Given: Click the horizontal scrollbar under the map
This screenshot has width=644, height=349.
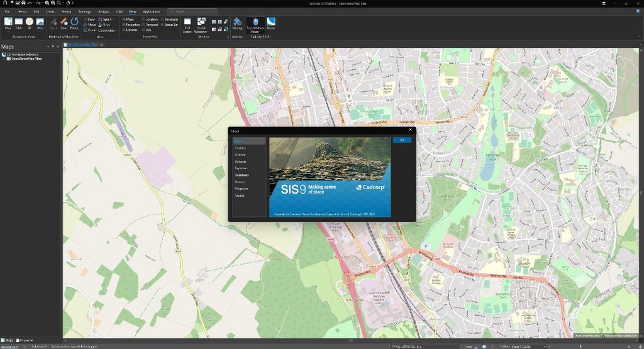Looking at the screenshot, I should [x=350, y=340].
